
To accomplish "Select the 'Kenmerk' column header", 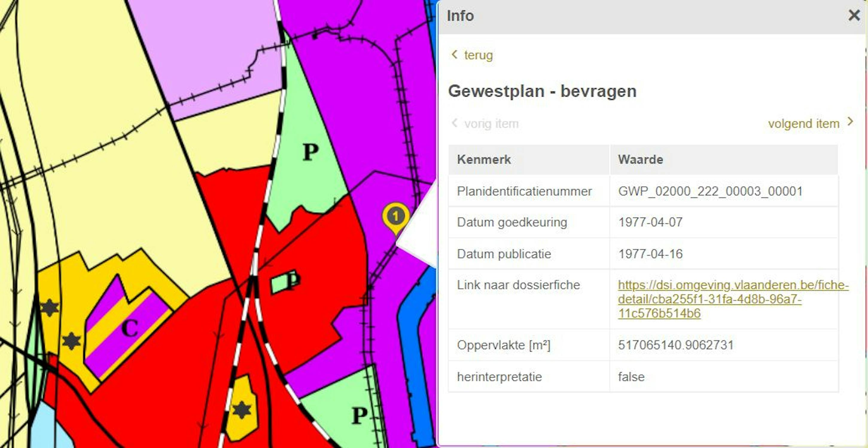I will [484, 159].
